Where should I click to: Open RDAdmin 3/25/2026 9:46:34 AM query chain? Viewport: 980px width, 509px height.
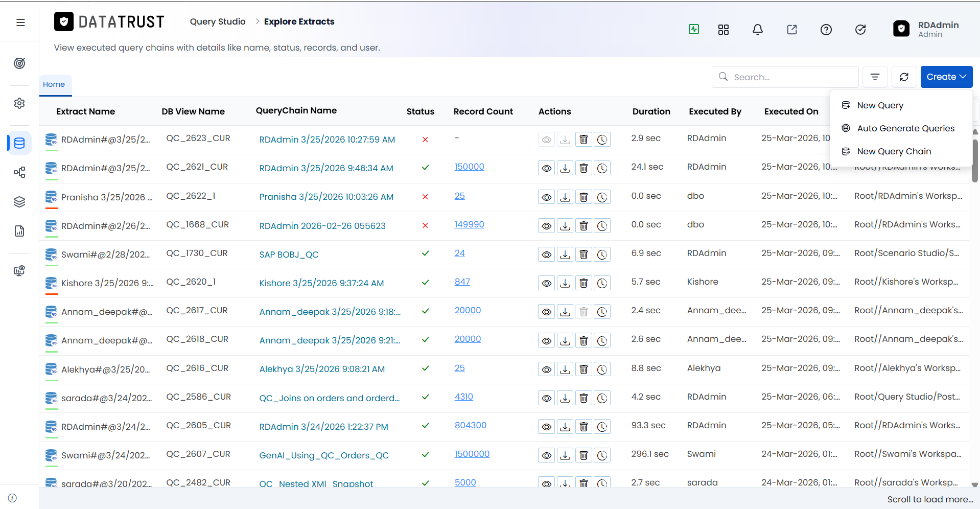[x=326, y=168]
